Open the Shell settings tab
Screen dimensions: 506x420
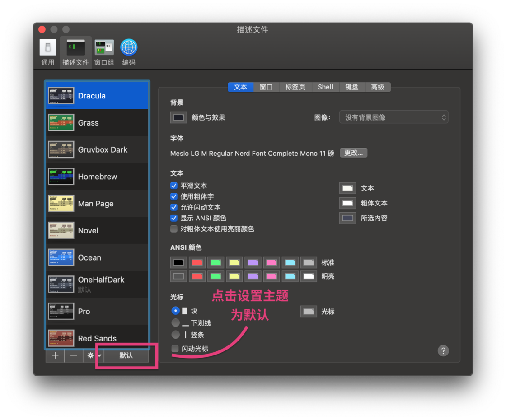(x=325, y=87)
